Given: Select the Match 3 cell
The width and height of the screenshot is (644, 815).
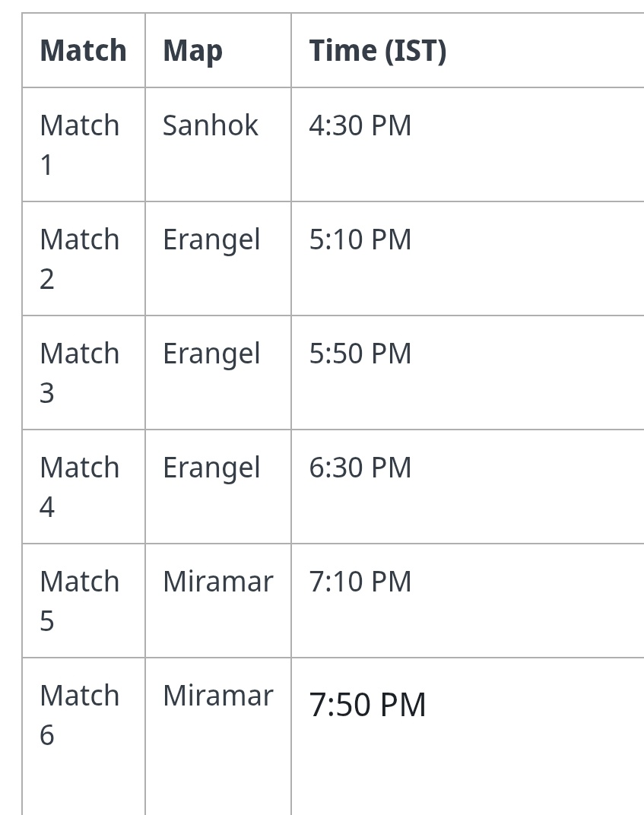Looking at the screenshot, I should pyautogui.click(x=80, y=373).
